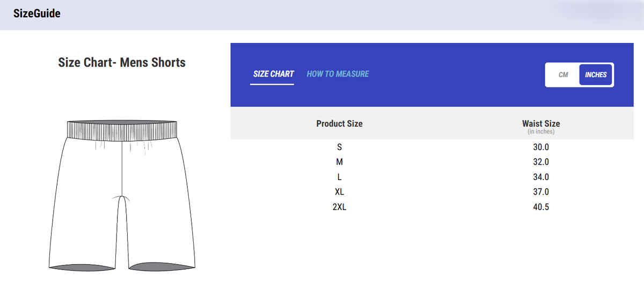The width and height of the screenshot is (644, 305).
Task: Select the S size row
Action: (x=339, y=147)
